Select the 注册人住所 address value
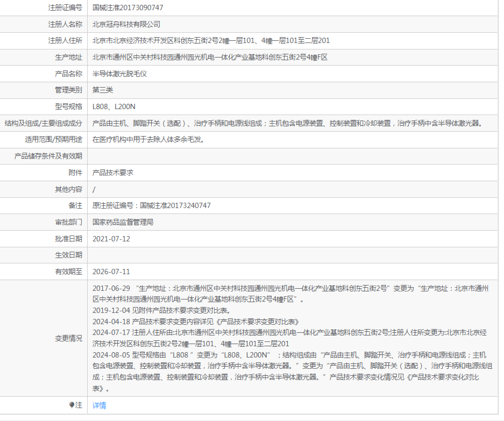The image size is (504, 421). click(211, 40)
